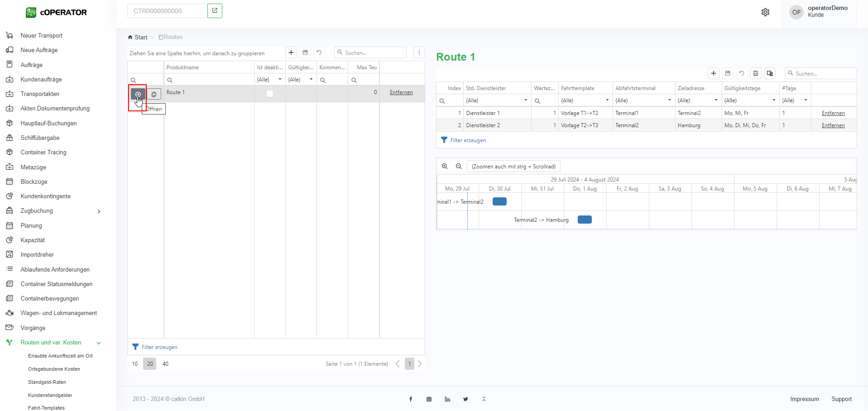Click the copy icon beside Route 1
Screen dimensions: 868x411
(x=154, y=94)
